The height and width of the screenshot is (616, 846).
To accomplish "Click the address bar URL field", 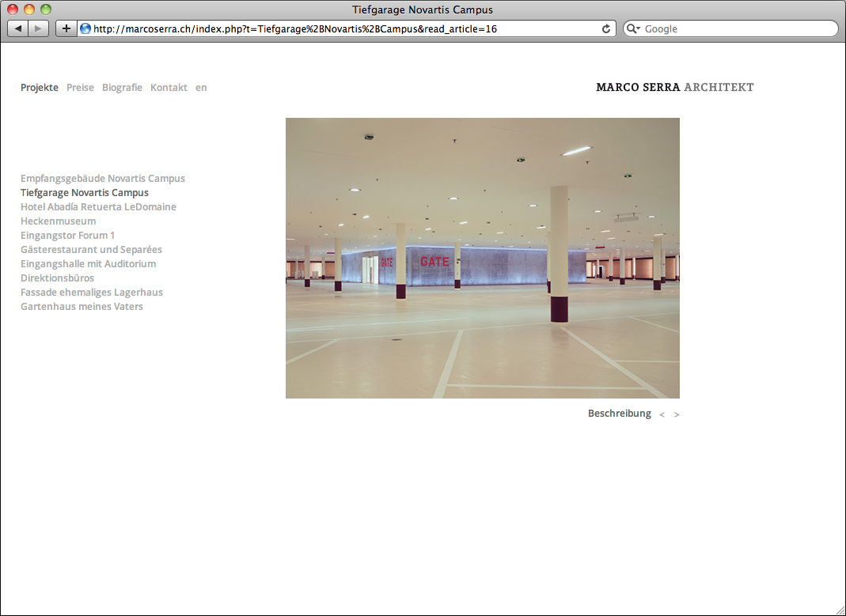I will [x=340, y=28].
